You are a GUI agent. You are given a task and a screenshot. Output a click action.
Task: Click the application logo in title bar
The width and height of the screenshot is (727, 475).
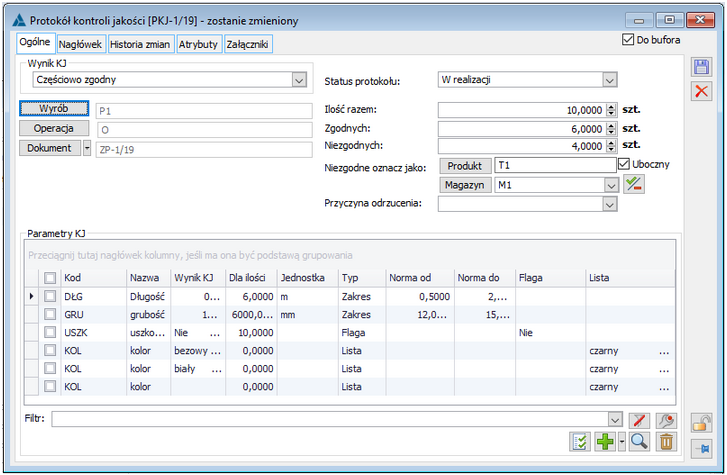(x=19, y=20)
